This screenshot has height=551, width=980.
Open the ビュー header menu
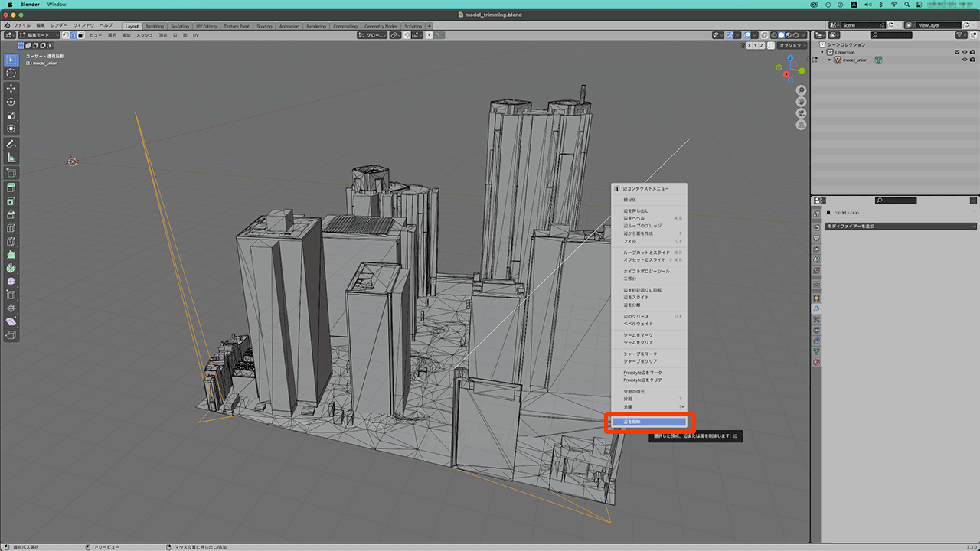[x=96, y=35]
